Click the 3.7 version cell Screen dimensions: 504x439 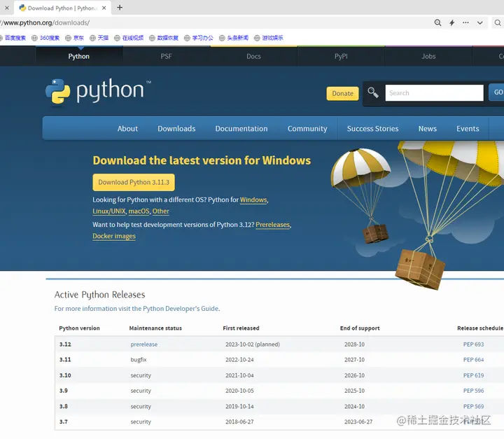(x=64, y=421)
